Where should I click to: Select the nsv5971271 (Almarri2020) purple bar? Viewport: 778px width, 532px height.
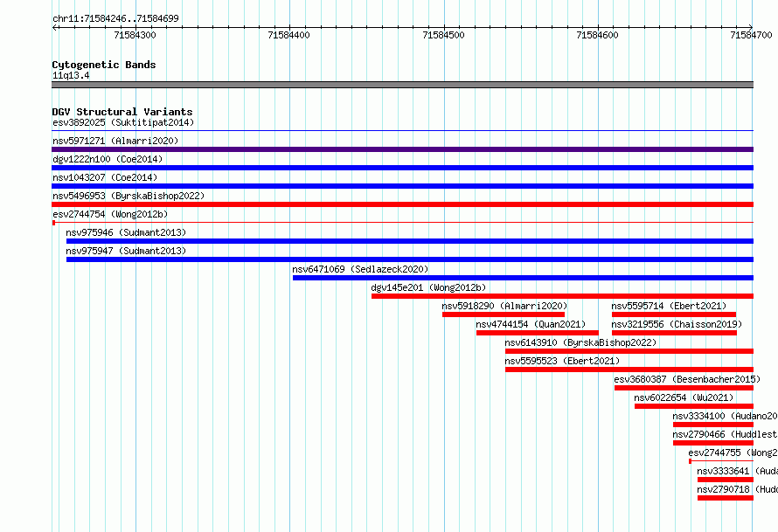click(402, 149)
